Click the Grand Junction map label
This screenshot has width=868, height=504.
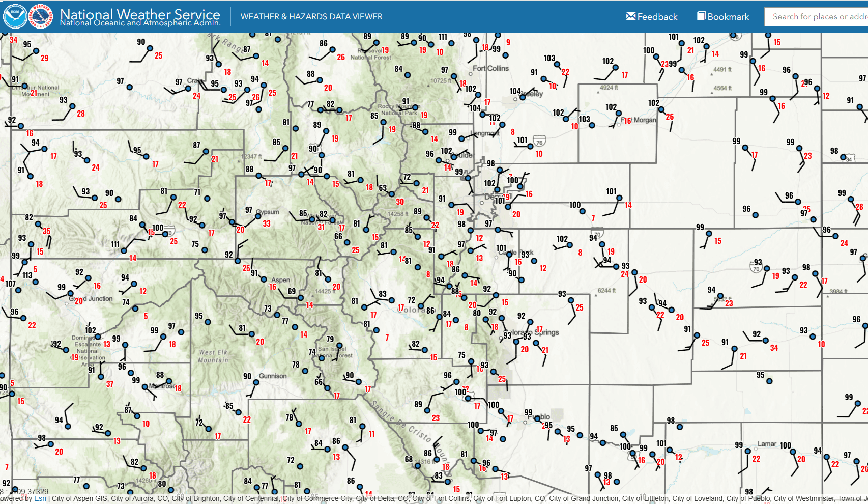click(92, 299)
